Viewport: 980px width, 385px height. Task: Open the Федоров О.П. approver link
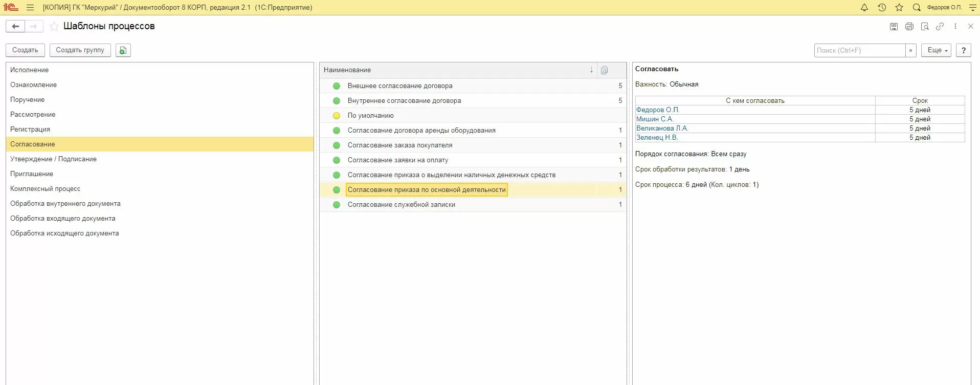pyautogui.click(x=657, y=110)
